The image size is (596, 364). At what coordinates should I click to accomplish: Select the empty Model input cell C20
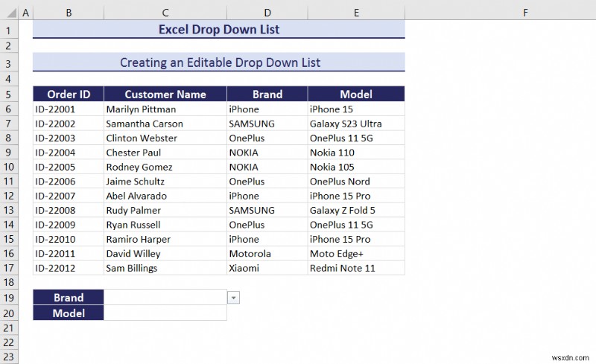click(165, 313)
